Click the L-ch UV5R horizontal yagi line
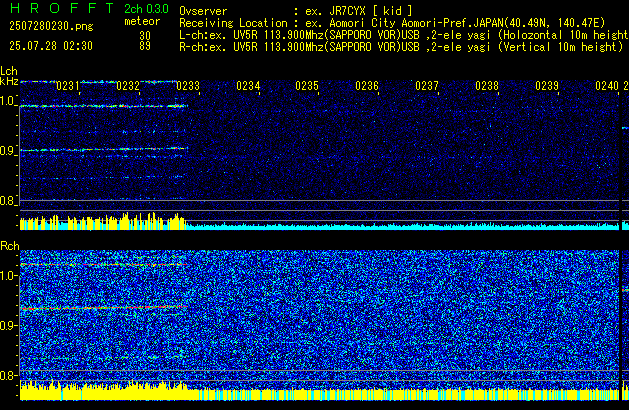The height and width of the screenshot is (410, 629). click(404, 35)
